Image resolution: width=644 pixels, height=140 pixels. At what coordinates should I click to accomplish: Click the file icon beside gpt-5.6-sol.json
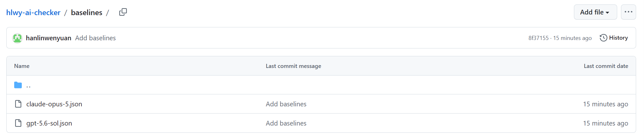[x=18, y=123]
